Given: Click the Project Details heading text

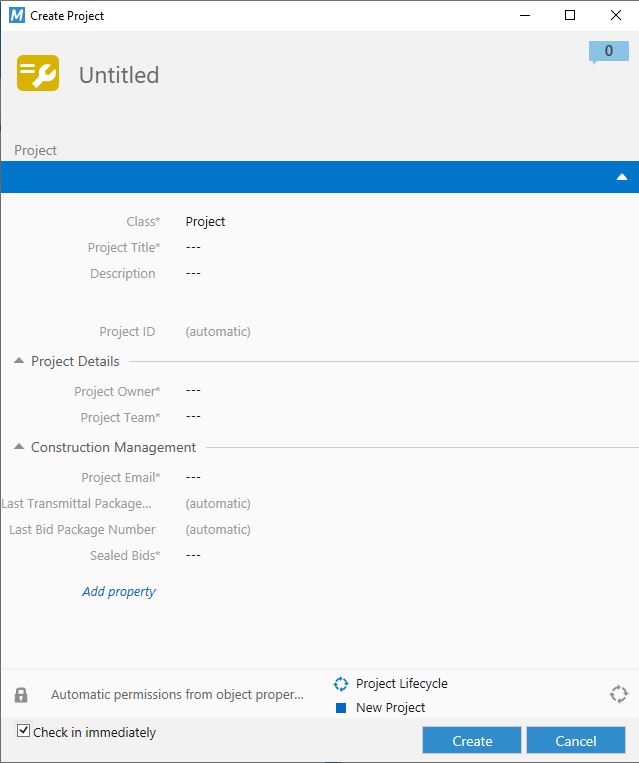Looking at the screenshot, I should [75, 362].
